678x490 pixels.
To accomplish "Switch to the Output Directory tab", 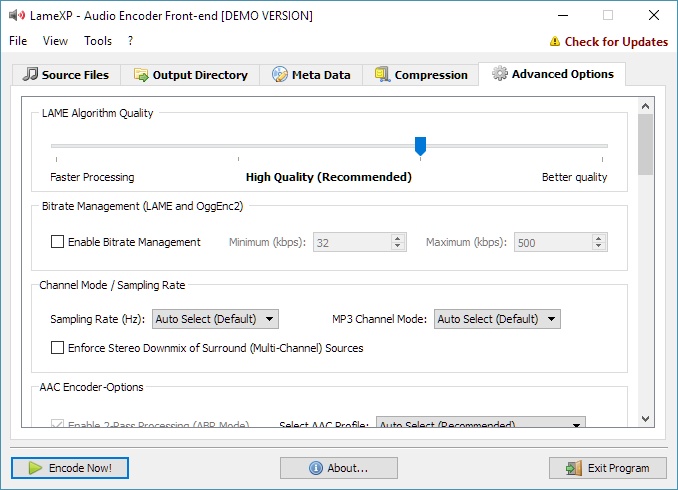I will (x=190, y=75).
